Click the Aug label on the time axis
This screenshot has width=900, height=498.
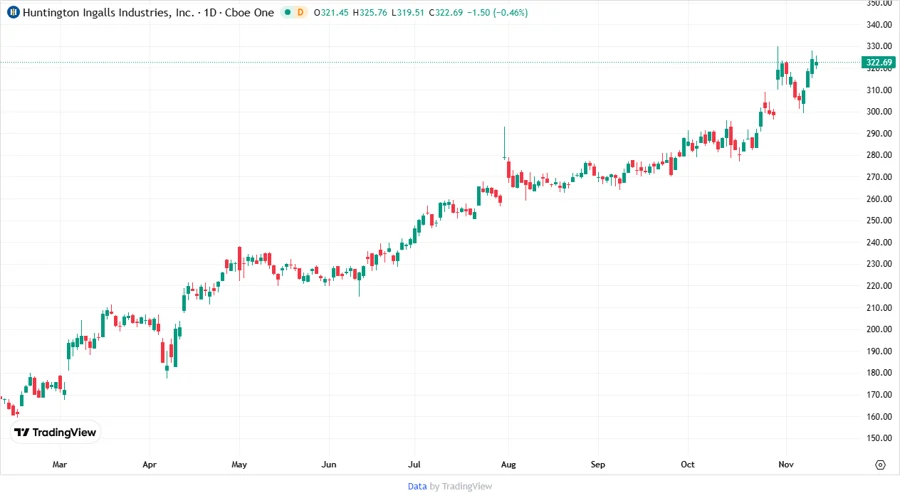tap(509, 465)
